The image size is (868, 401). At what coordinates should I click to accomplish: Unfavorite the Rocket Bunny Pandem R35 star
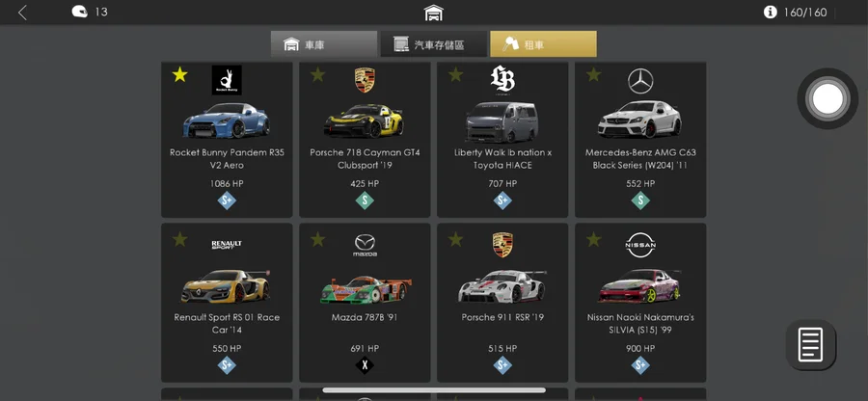pos(179,74)
